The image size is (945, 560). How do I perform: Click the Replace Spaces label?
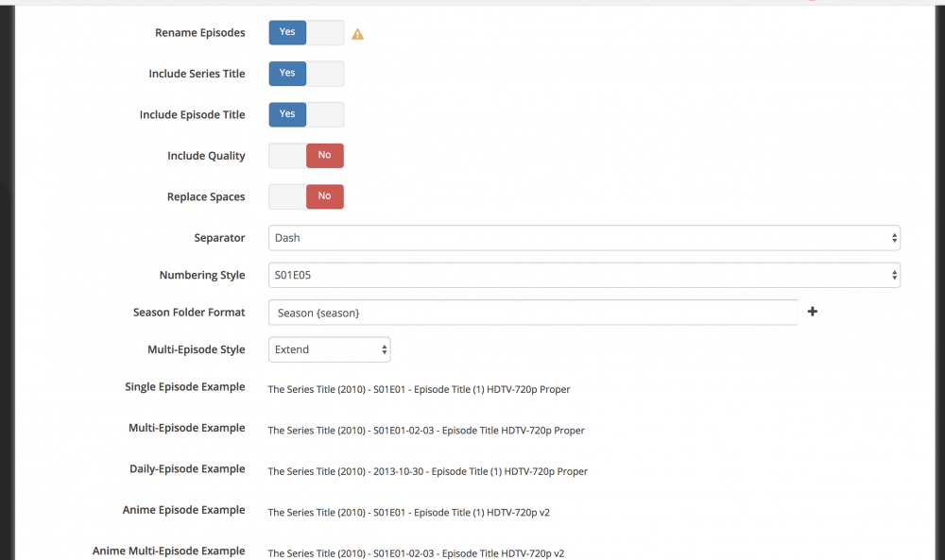[206, 197]
